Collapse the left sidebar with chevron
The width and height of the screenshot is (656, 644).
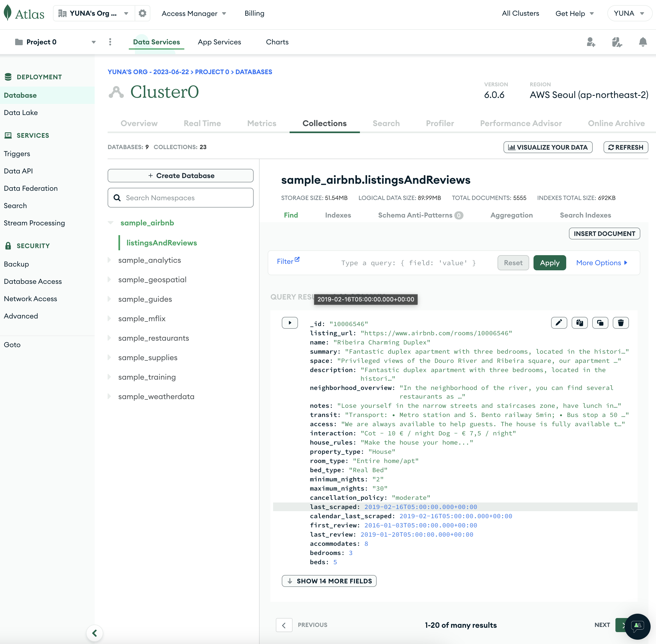[x=95, y=633]
